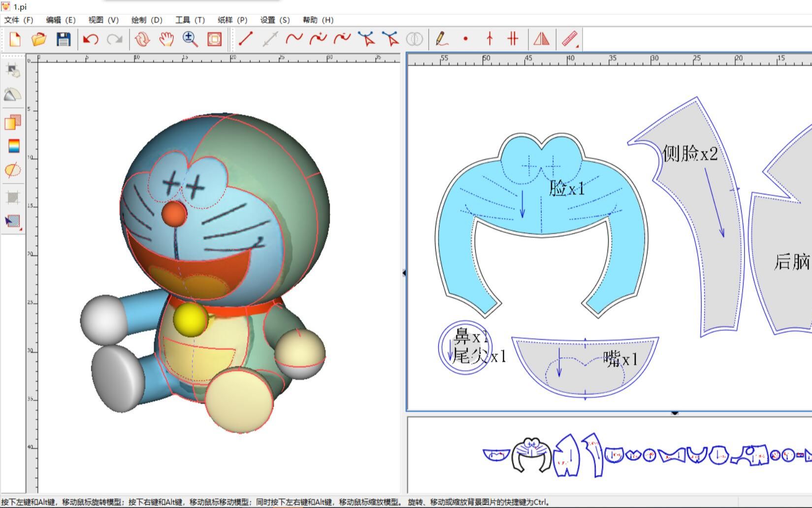The width and height of the screenshot is (812, 508).
Task: Open the 纸样 (P) menu
Action: [232, 20]
